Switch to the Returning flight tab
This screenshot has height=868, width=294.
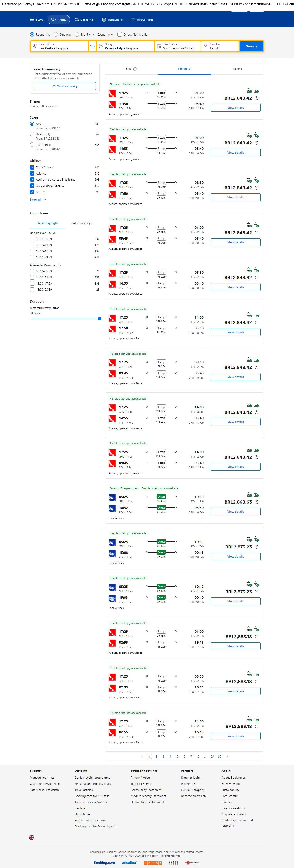[x=82, y=223]
